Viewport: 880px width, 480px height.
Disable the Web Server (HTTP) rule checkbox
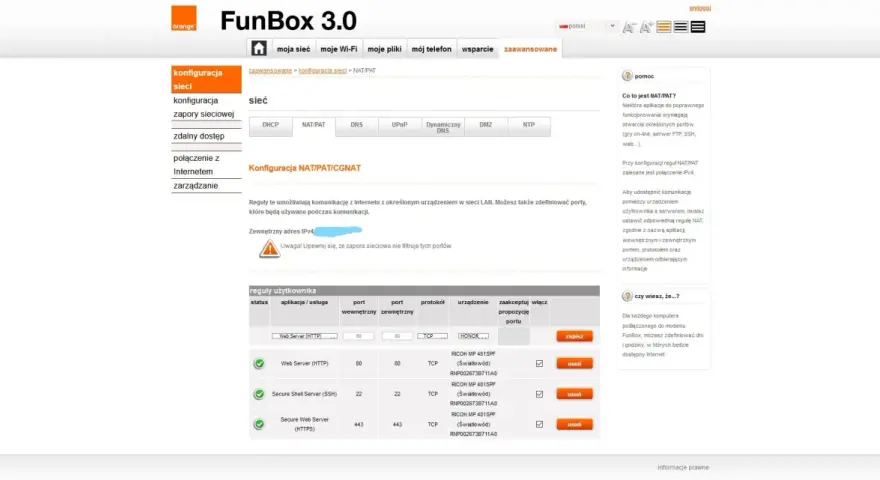pos(539,363)
